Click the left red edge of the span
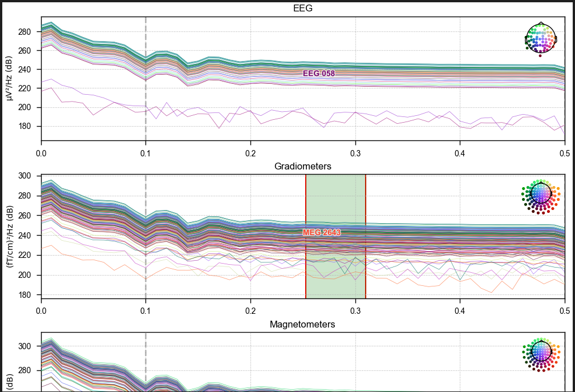 (306, 237)
